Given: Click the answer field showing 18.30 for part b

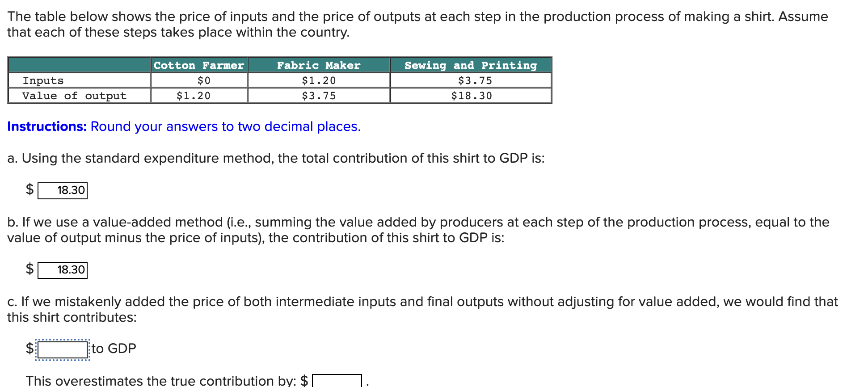Looking at the screenshot, I should tap(62, 269).
